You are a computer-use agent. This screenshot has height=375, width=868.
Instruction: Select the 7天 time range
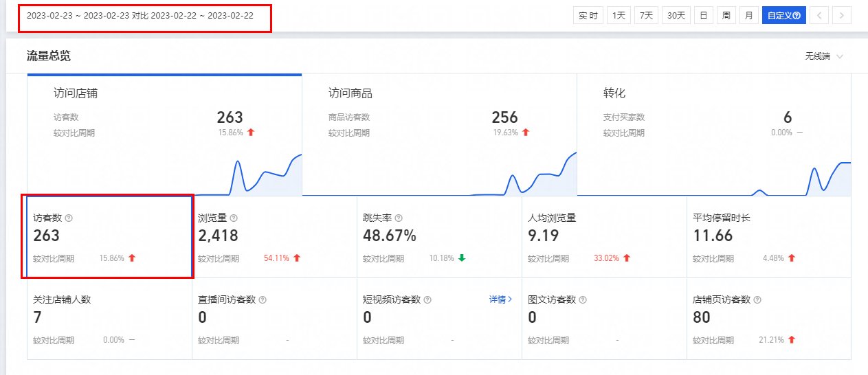pos(646,15)
